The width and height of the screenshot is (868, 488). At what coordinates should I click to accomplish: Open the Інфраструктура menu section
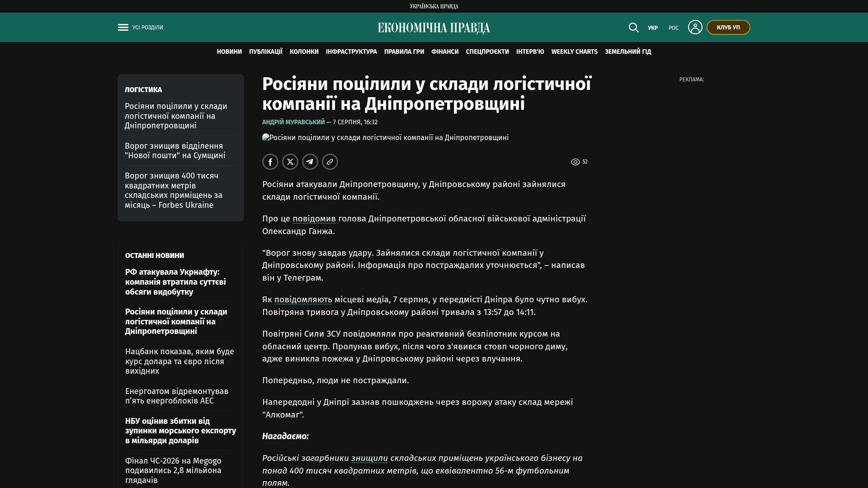pyautogui.click(x=351, y=52)
